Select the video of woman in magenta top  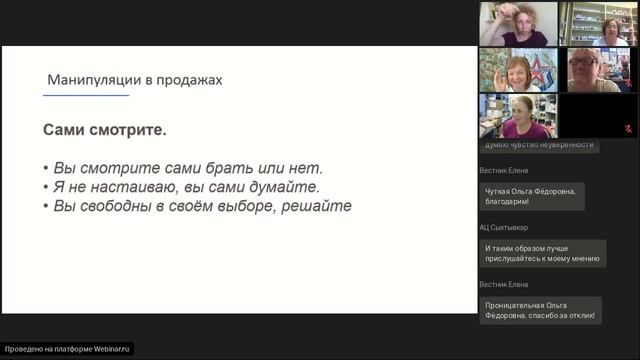[x=518, y=116]
